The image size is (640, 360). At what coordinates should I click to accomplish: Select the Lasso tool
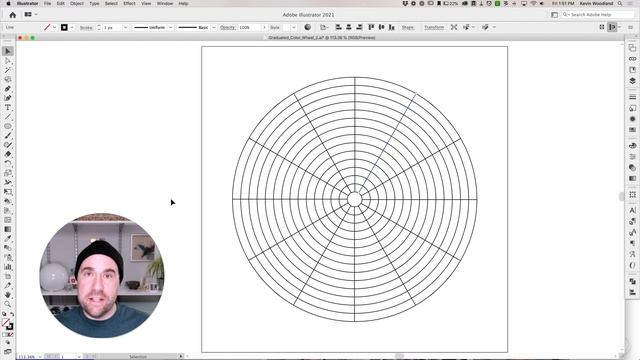(8, 79)
